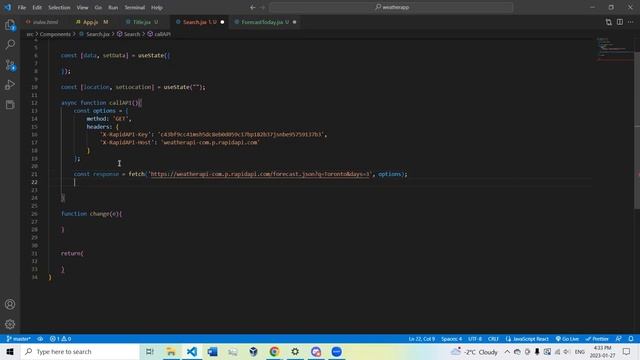Open the Run menu
The height and width of the screenshot is (360, 640).
[113, 7]
